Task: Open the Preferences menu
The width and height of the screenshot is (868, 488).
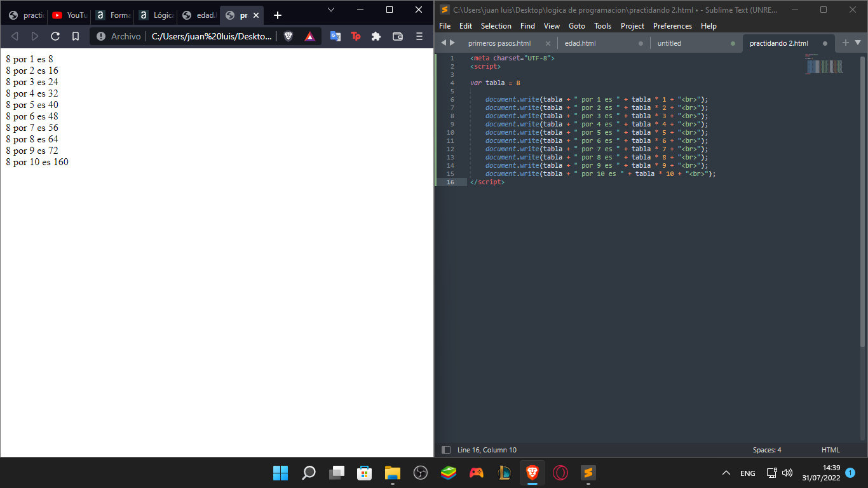Action: point(672,26)
